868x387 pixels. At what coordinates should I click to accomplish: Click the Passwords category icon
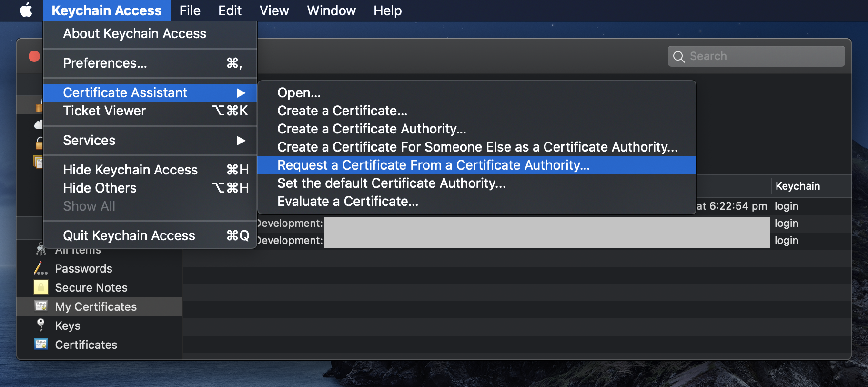click(41, 268)
